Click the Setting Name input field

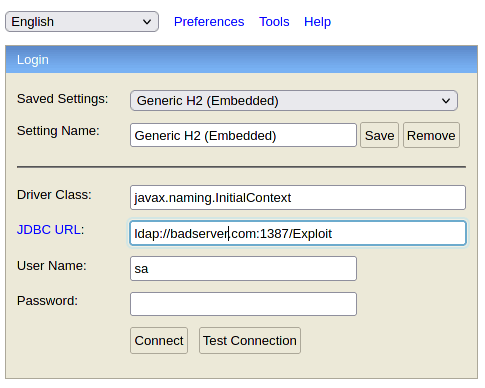click(243, 135)
